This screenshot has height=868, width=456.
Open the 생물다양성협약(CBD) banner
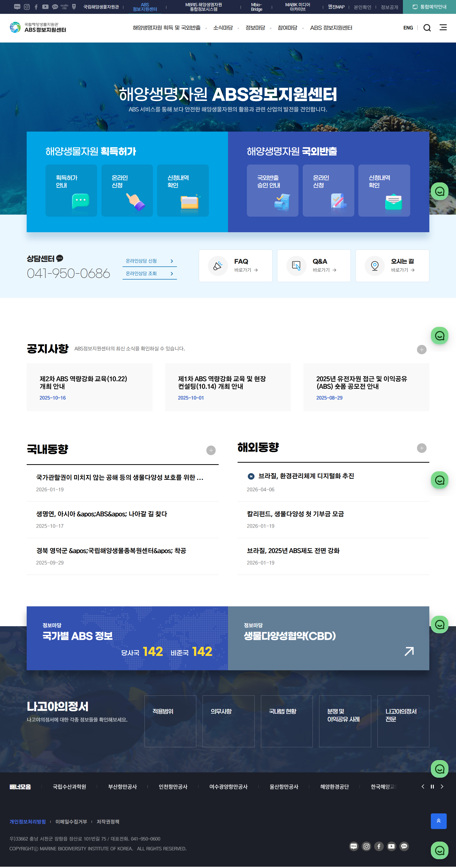click(x=328, y=638)
